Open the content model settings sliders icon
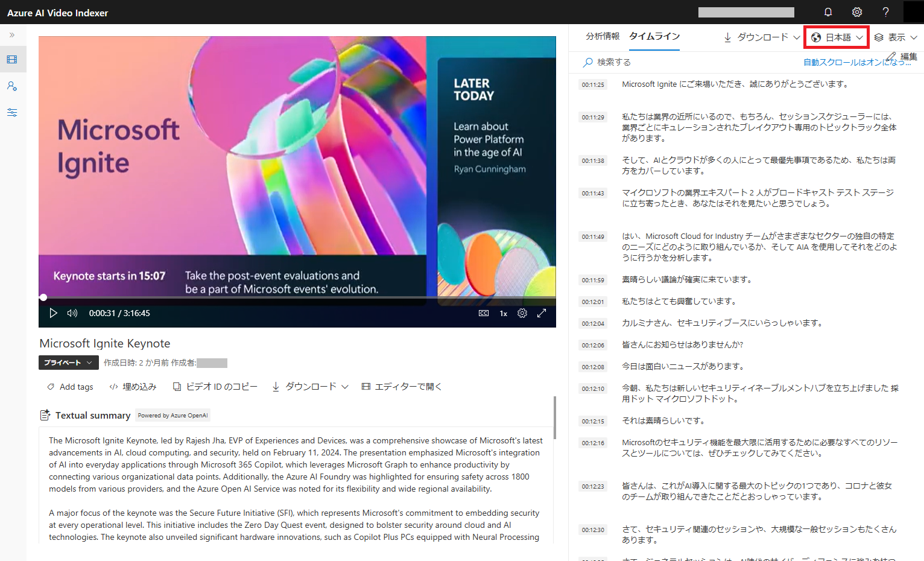The height and width of the screenshot is (561, 924). click(x=12, y=113)
